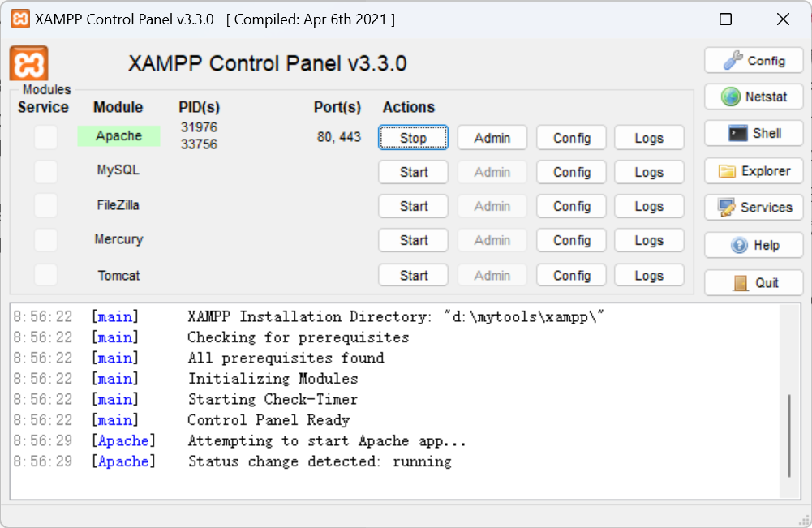
Task: Minimize the XAMPP Control Panel window
Action: [669, 19]
